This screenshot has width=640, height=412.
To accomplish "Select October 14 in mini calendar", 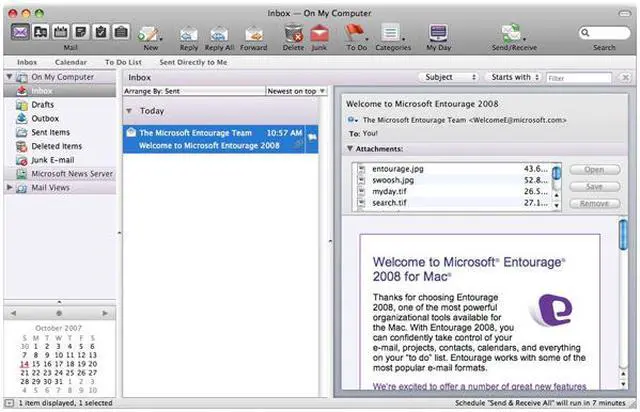I will click(x=24, y=364).
